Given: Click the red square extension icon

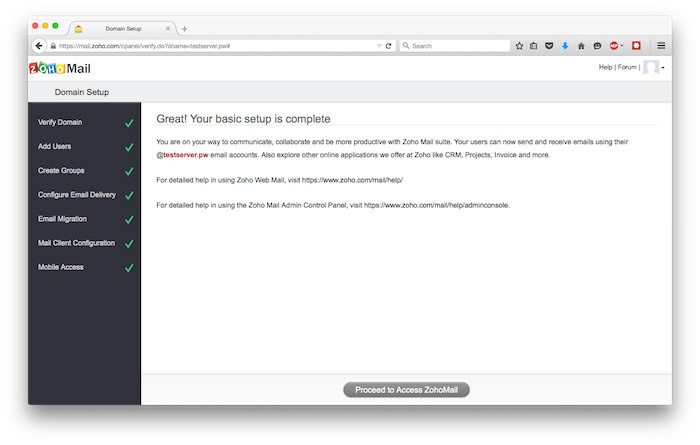Looking at the screenshot, I should click(x=636, y=46).
